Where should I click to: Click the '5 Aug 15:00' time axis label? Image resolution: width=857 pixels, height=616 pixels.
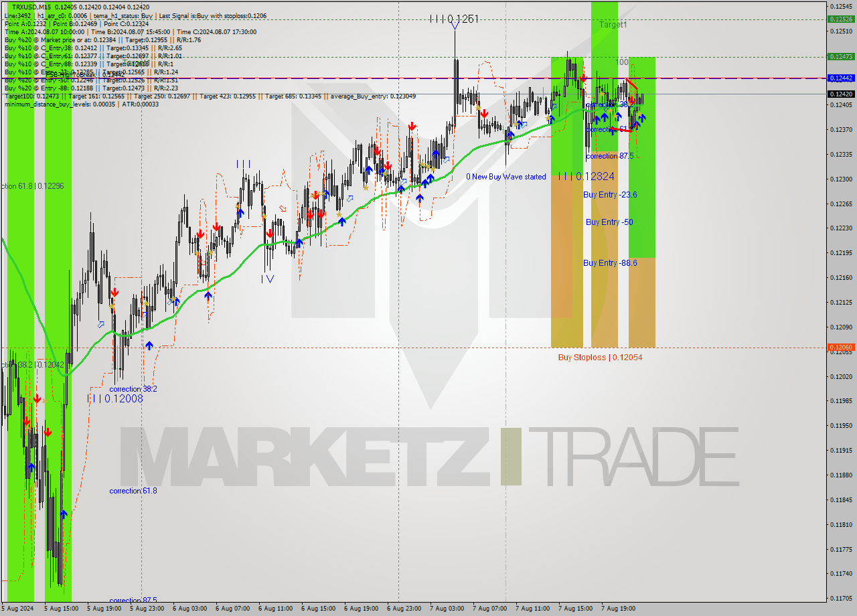[x=62, y=609]
